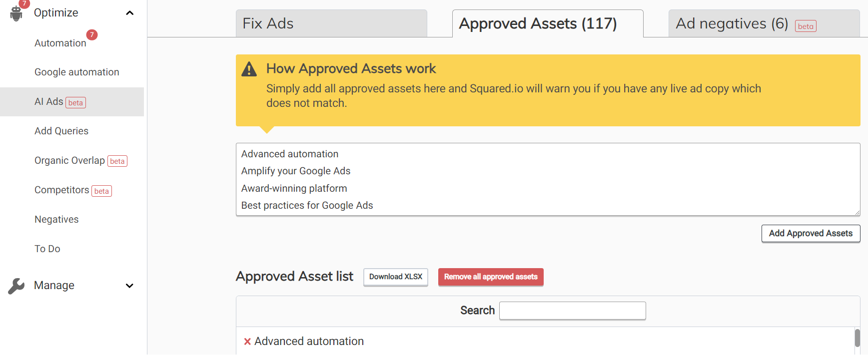Click Remove all approved assets button
The width and height of the screenshot is (868, 355).
[x=490, y=277]
